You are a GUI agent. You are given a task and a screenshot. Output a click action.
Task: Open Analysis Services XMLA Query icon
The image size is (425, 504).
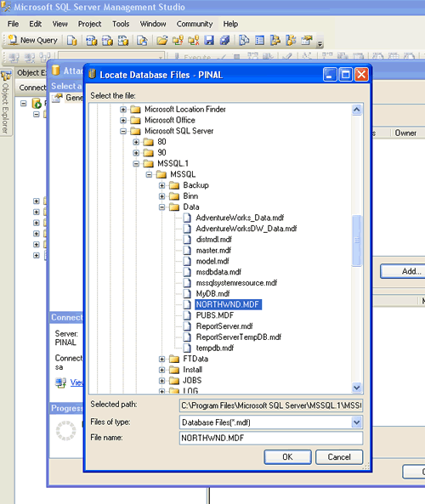tap(123, 41)
